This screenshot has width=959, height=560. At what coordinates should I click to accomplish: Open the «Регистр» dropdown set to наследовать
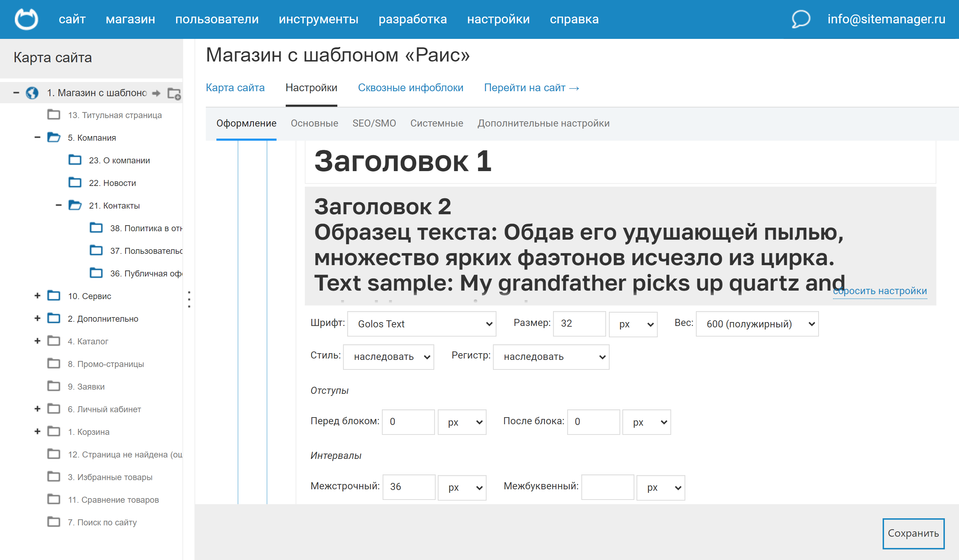[551, 356]
